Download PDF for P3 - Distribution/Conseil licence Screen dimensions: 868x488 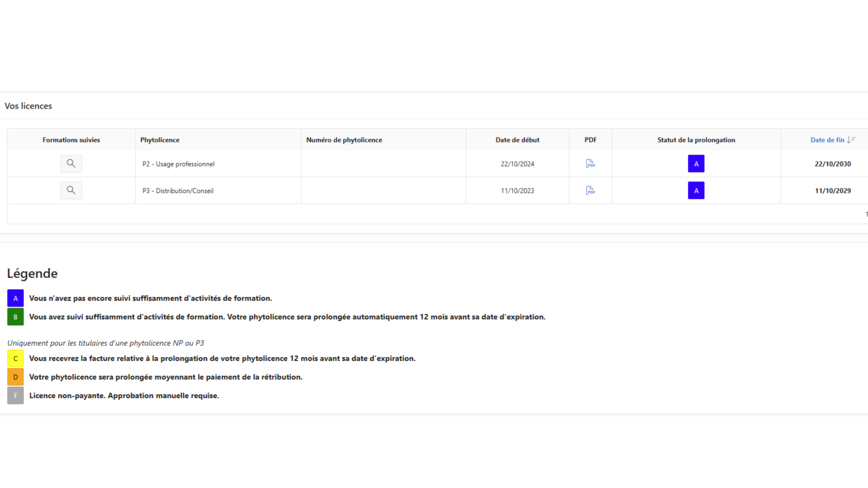pos(590,190)
